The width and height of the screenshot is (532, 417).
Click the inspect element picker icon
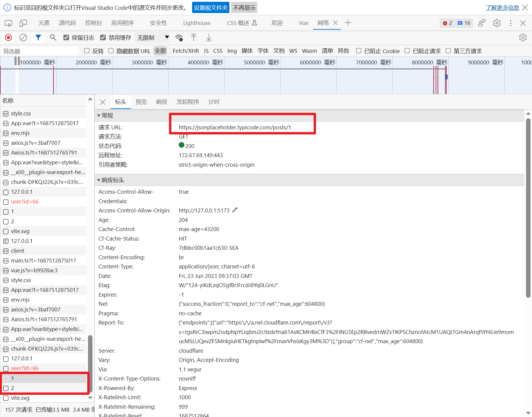click(9, 23)
